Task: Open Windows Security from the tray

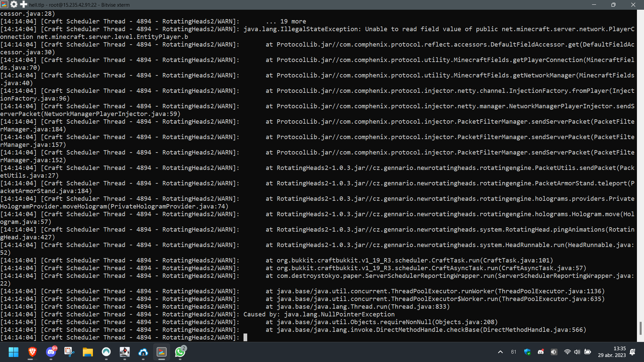Action: tap(528, 352)
